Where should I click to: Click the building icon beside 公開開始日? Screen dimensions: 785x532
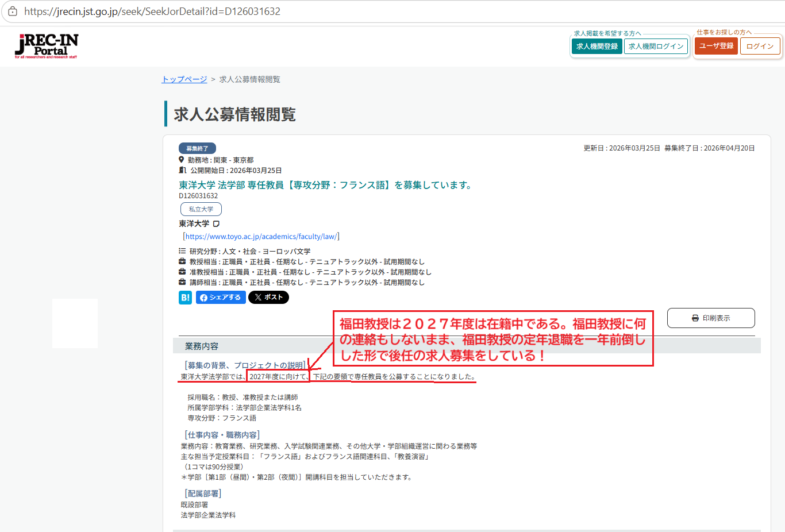click(x=182, y=170)
